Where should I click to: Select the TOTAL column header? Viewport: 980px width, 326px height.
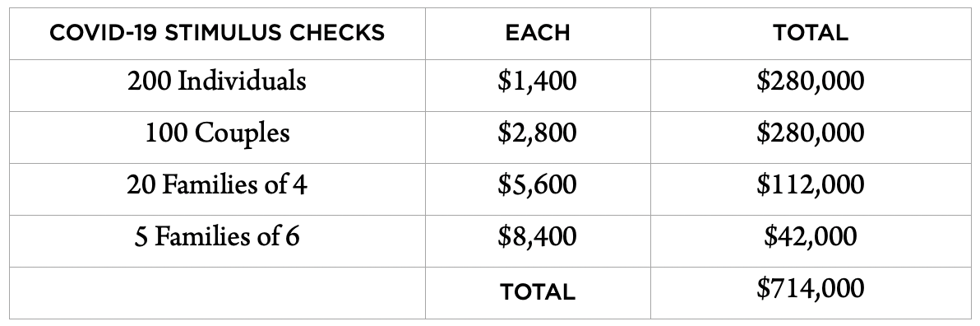tap(811, 34)
